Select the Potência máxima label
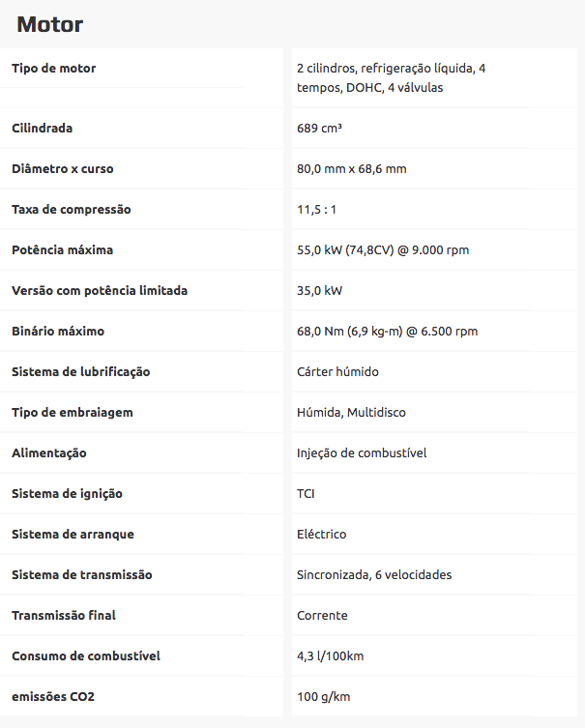This screenshot has height=728, width=585. pyautogui.click(x=63, y=250)
